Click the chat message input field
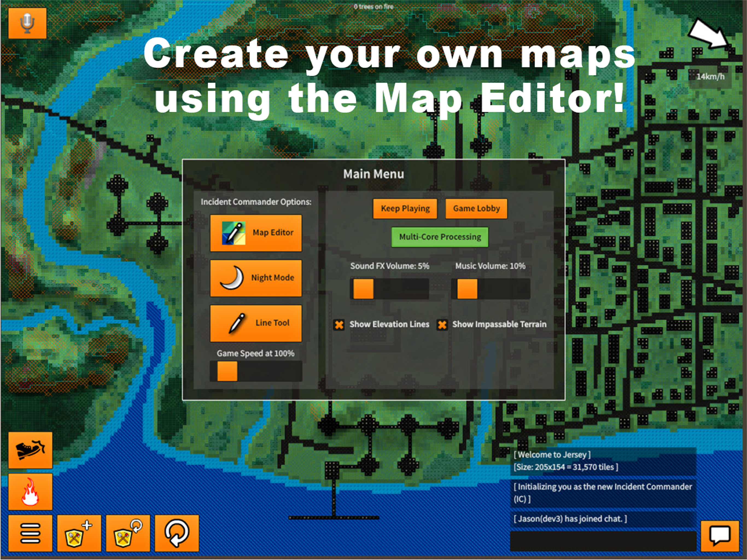The image size is (747, 560). (603, 541)
